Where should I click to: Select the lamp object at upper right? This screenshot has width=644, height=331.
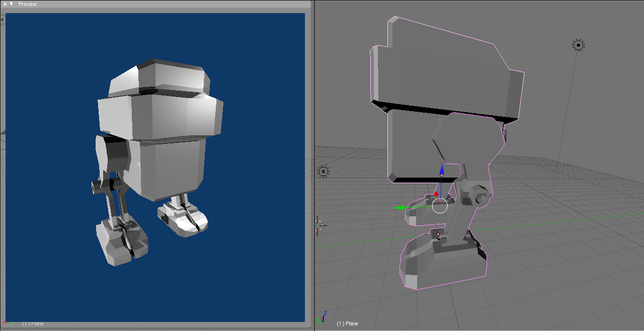click(x=578, y=45)
